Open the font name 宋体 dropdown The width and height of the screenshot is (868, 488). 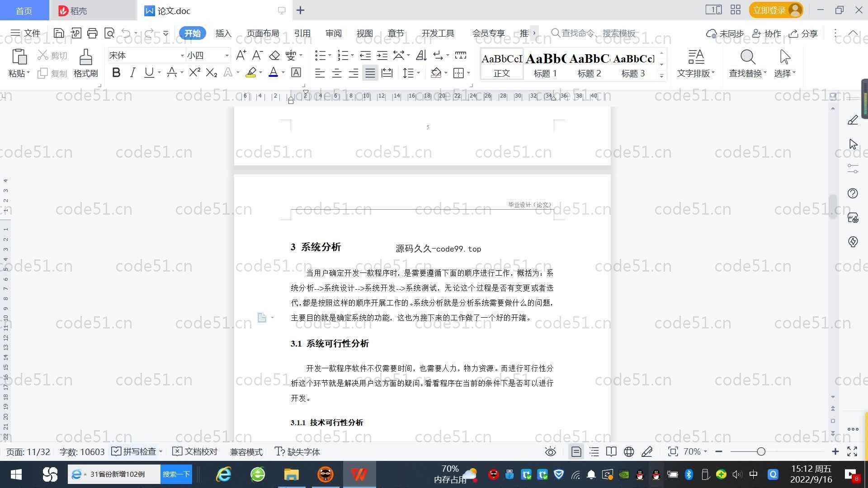(182, 56)
